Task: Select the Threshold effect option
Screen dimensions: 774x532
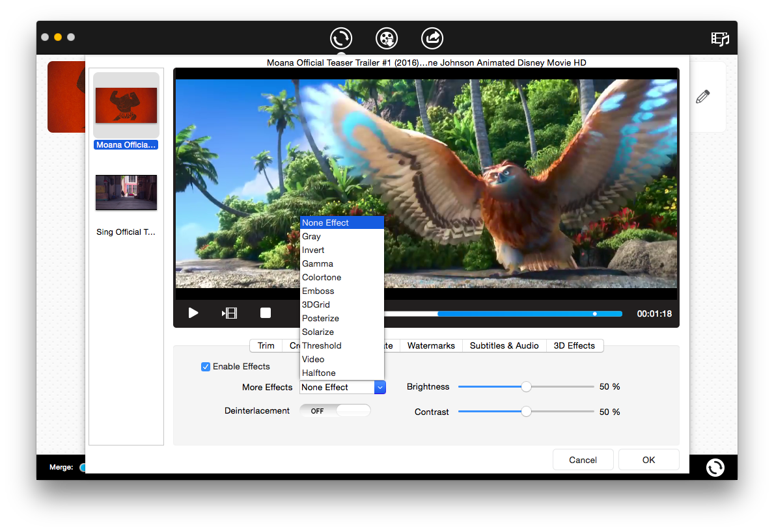Action: click(342, 345)
